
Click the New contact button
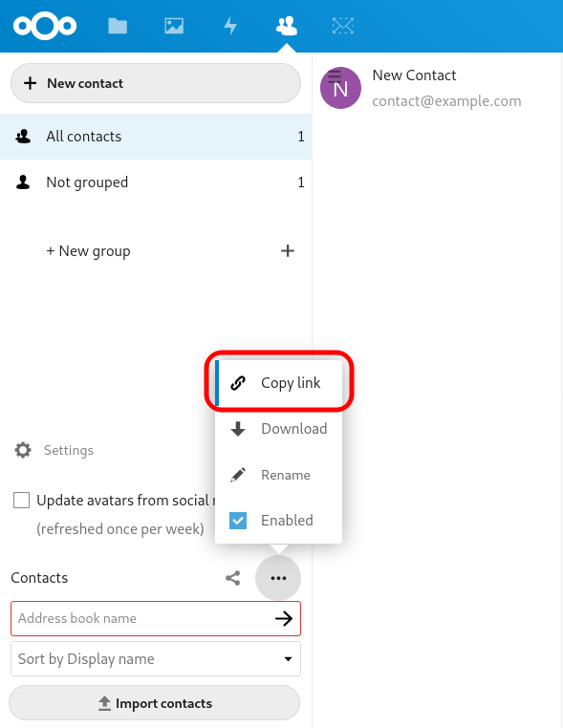[x=156, y=83]
